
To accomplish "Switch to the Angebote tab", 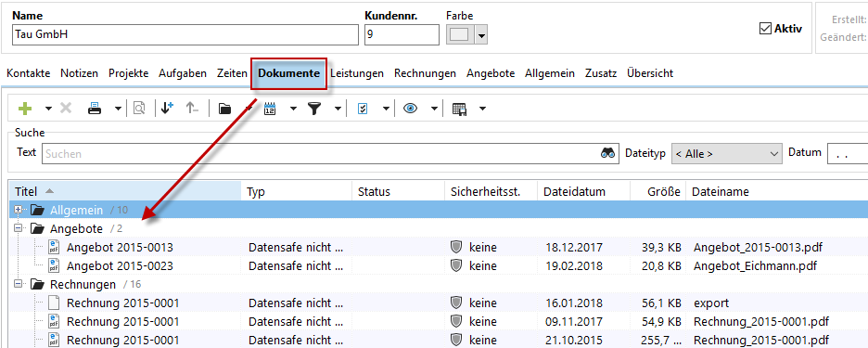I will [x=491, y=73].
